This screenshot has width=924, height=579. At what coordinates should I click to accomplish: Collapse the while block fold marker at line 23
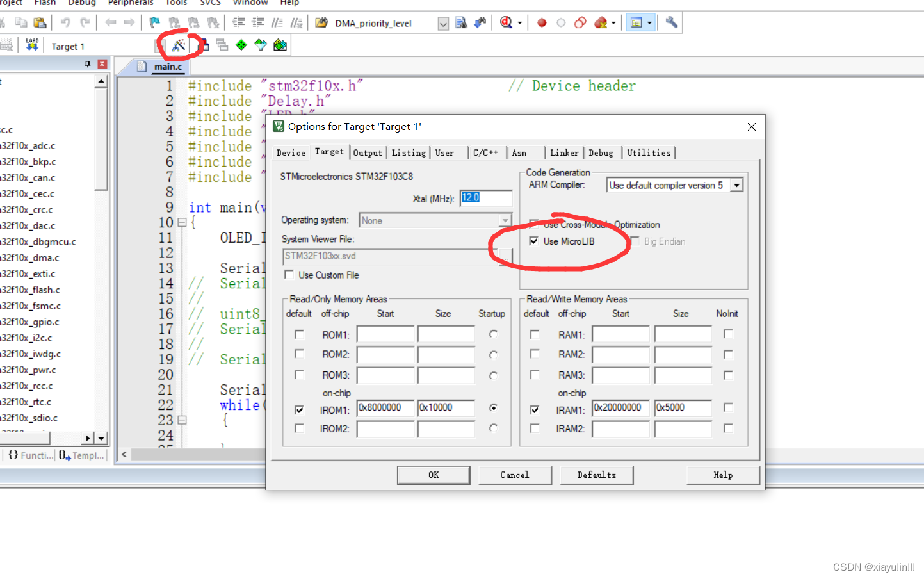(x=182, y=420)
